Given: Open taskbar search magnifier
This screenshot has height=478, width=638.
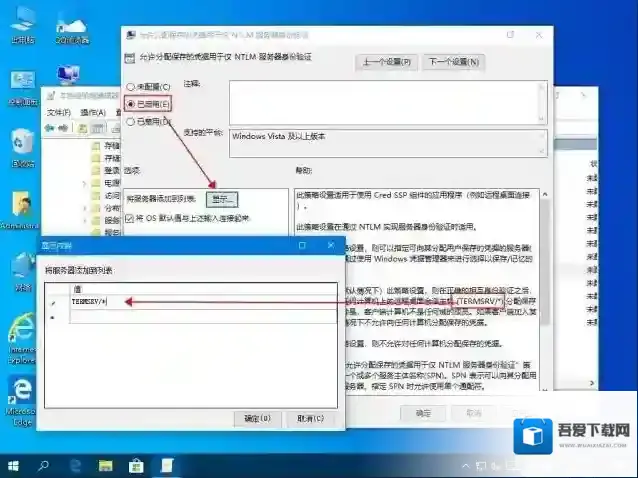Looking at the screenshot, I should [x=43, y=466].
